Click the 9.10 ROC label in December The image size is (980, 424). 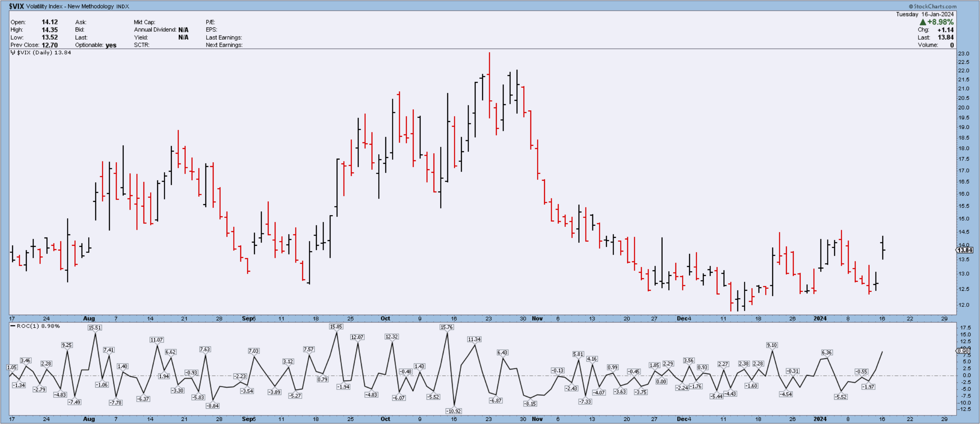coord(772,345)
